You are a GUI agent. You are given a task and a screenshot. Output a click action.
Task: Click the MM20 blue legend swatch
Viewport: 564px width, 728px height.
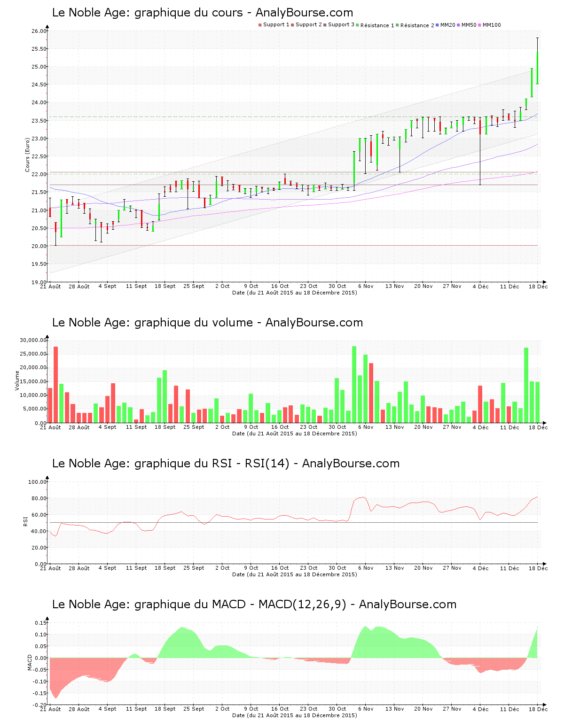[438, 25]
